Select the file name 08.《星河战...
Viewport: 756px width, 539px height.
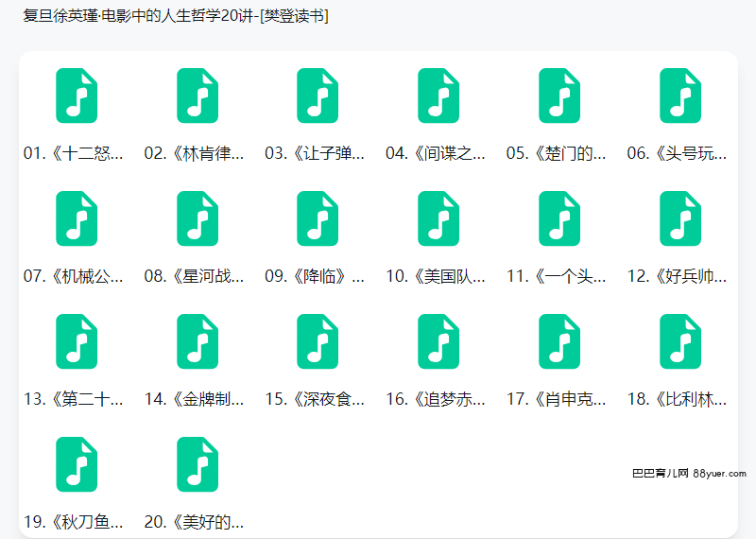click(195, 276)
